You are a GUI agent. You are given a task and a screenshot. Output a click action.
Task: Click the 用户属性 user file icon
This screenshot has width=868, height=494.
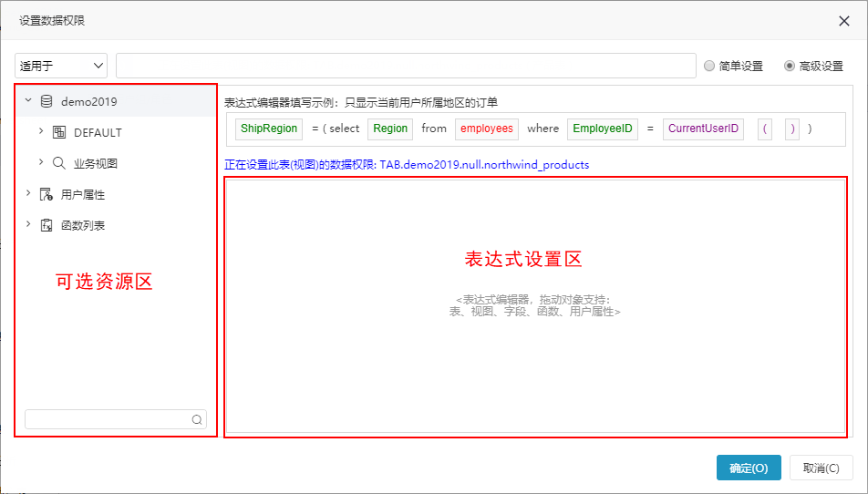(x=46, y=194)
